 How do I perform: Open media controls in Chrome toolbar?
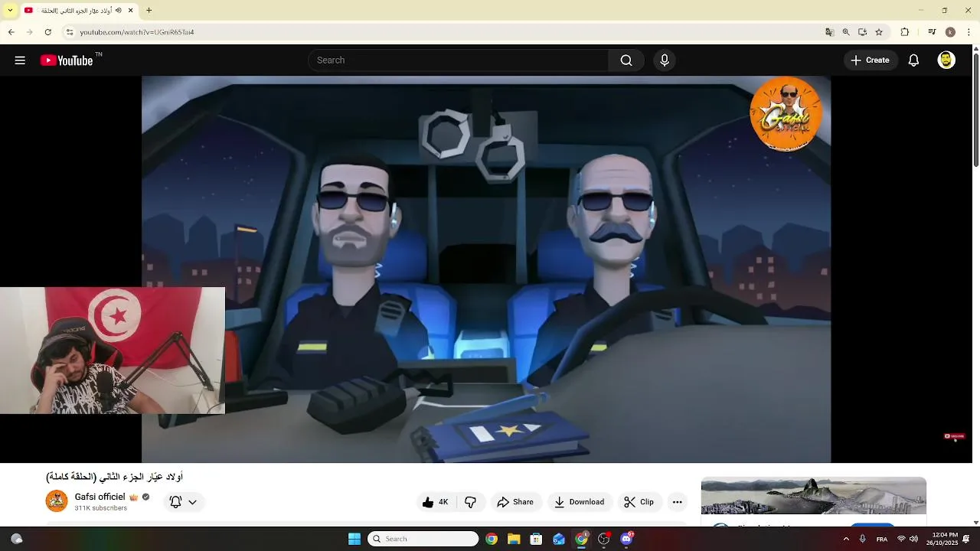point(932,32)
